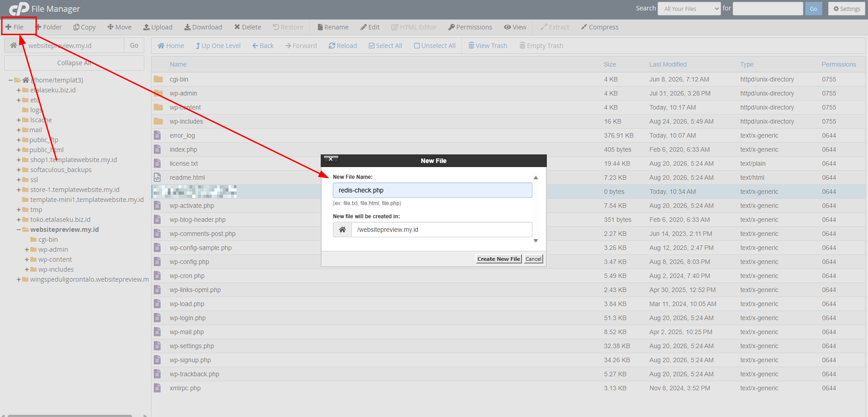Click the Delete toolbar button
Screen dimensions: 868x417
click(x=247, y=27)
